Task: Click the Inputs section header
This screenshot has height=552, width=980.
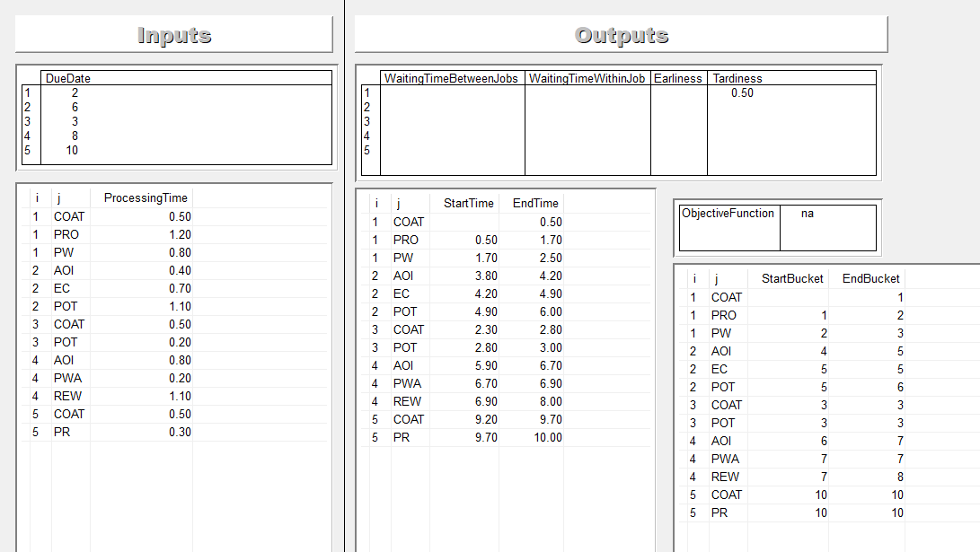Action: [173, 35]
